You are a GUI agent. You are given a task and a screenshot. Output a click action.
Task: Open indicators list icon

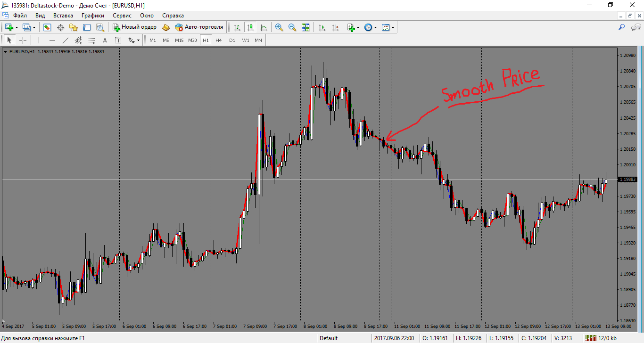[351, 27]
